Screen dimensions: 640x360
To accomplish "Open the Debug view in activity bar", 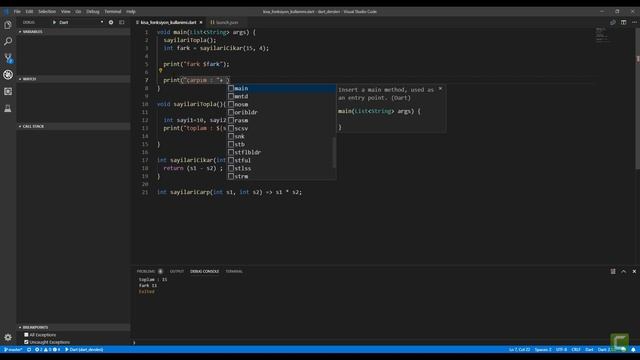I will point(8,75).
